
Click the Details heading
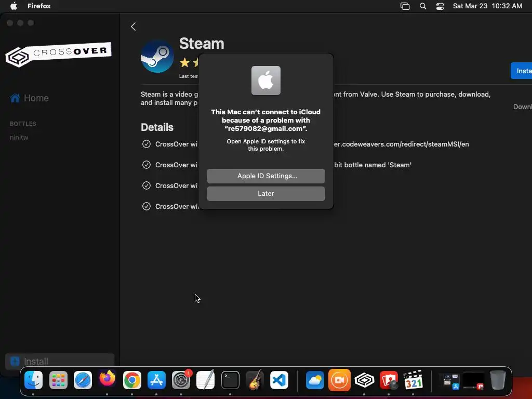tap(157, 127)
